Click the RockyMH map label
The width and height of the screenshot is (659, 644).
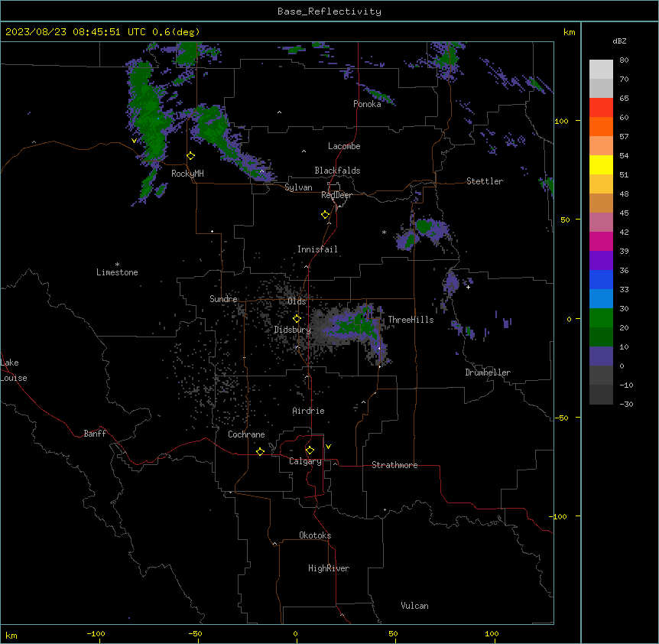pos(187,174)
